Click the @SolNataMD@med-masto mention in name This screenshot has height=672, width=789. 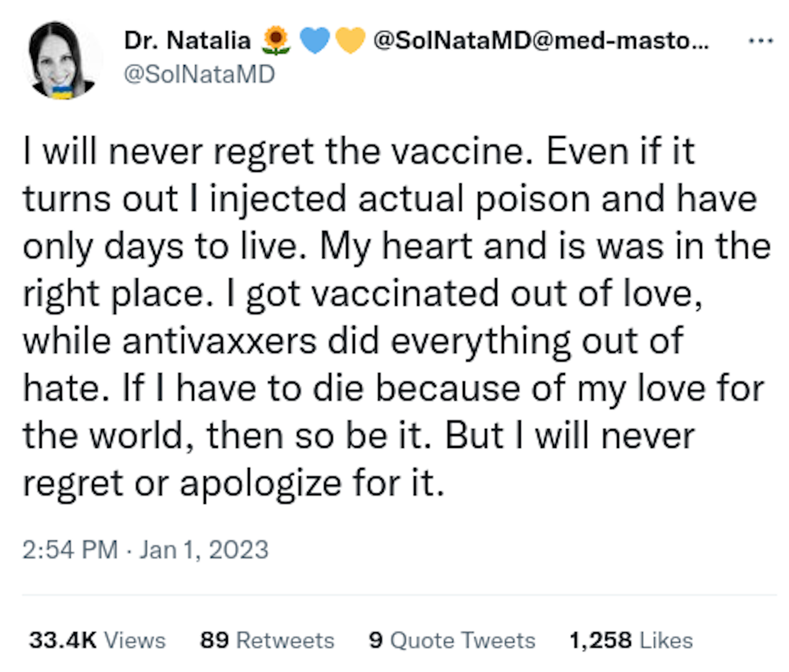tap(541, 41)
